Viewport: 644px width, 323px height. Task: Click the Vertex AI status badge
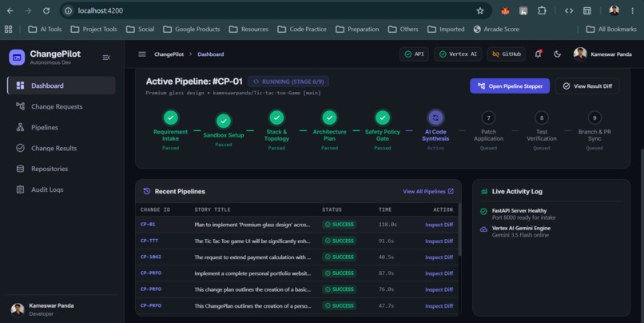point(458,54)
